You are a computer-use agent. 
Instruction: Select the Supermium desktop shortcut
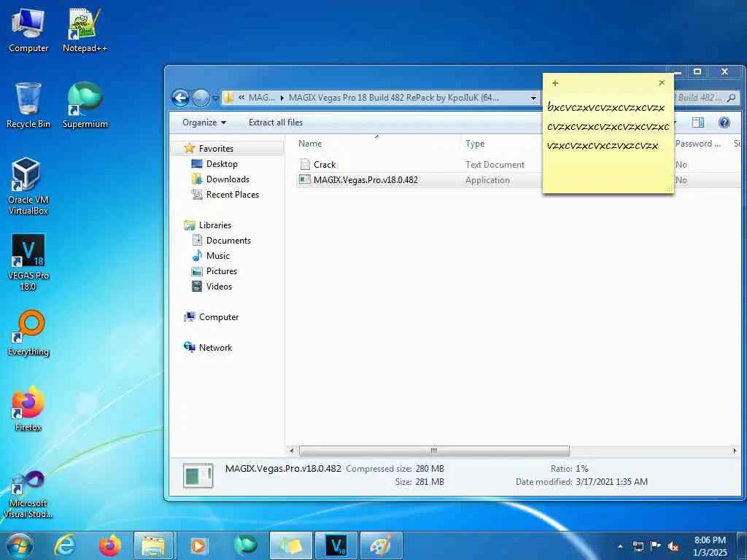coord(85,105)
